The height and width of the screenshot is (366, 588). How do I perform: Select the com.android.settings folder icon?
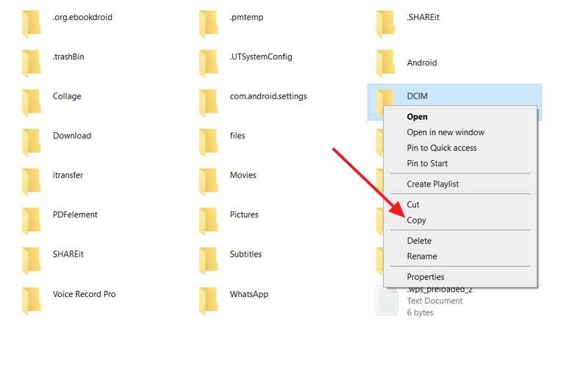(x=209, y=103)
